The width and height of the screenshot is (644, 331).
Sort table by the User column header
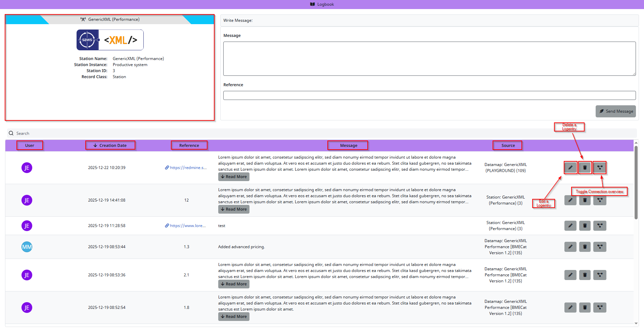click(30, 146)
